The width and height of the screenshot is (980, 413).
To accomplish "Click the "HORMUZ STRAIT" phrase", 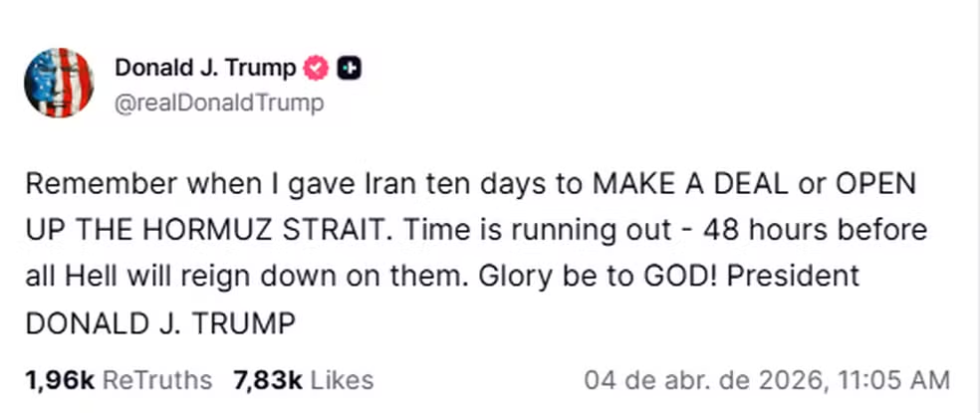I will (x=232, y=231).
